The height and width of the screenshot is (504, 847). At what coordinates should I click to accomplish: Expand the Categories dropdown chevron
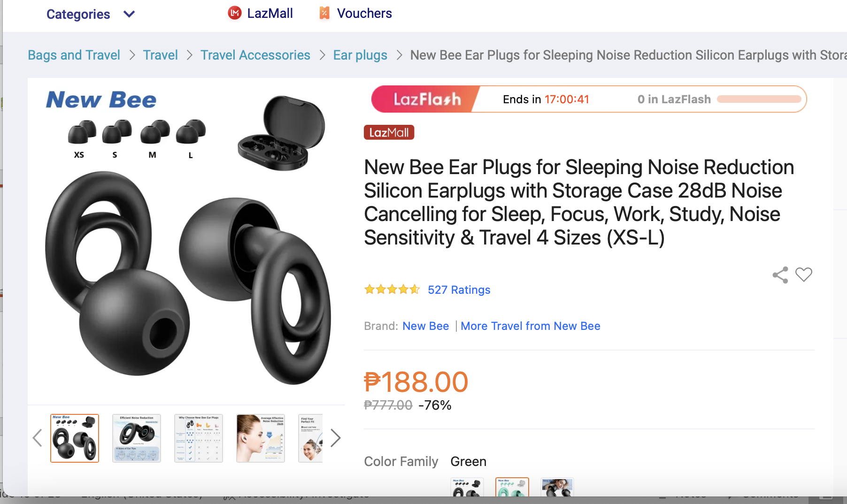[129, 14]
